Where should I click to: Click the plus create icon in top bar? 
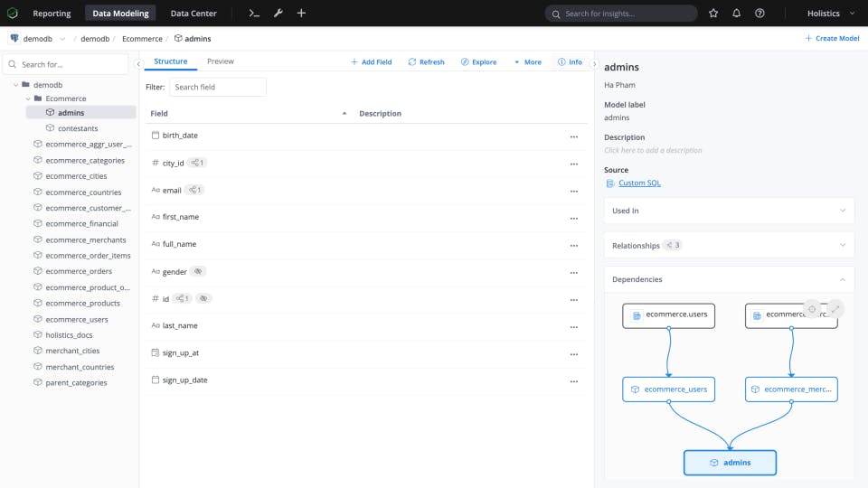pyautogui.click(x=301, y=14)
